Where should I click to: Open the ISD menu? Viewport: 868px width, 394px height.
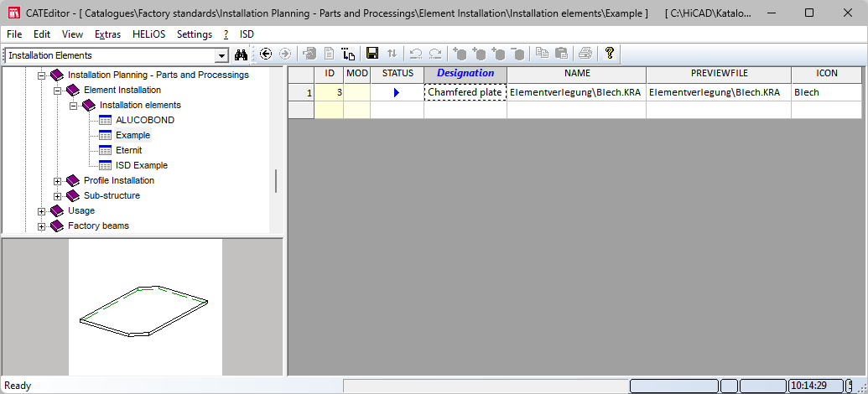[x=247, y=34]
